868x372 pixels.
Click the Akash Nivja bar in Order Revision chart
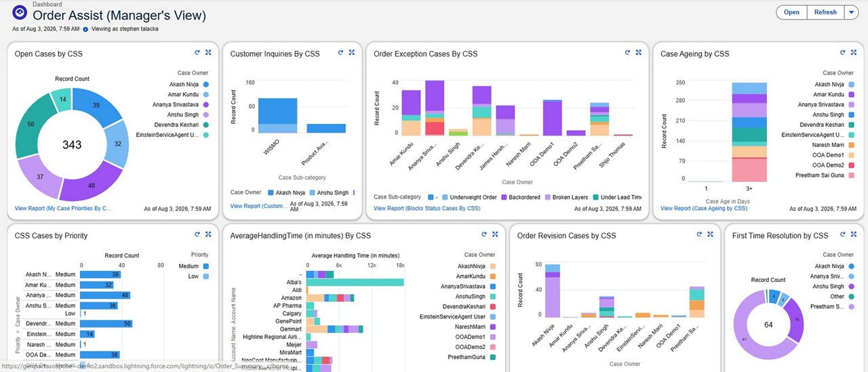[553, 291]
